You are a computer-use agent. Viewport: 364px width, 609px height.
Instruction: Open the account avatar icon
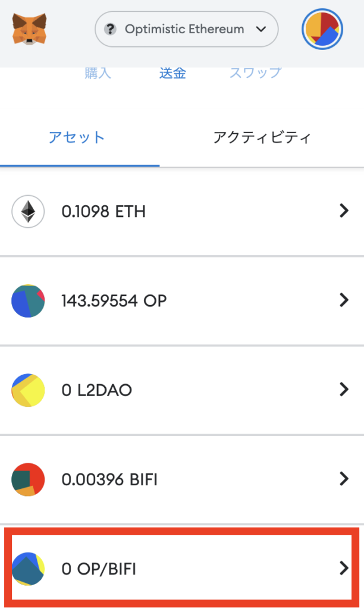322,29
